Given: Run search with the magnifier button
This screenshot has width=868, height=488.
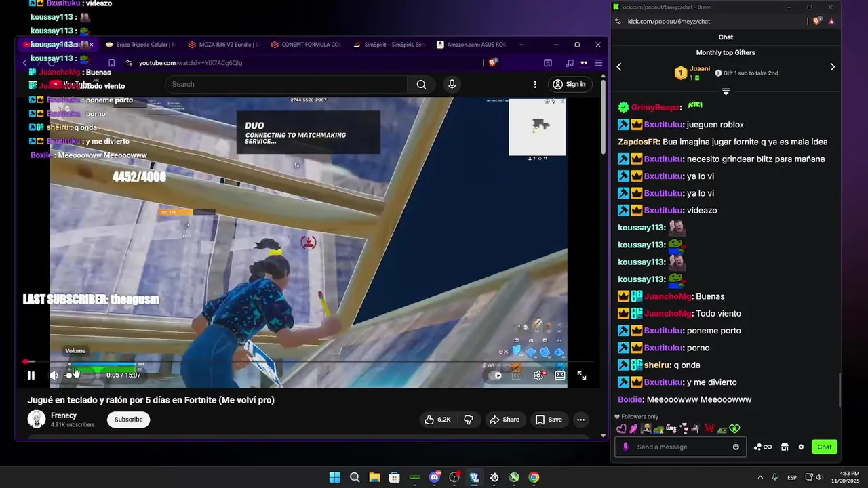Looking at the screenshot, I should pyautogui.click(x=422, y=85).
